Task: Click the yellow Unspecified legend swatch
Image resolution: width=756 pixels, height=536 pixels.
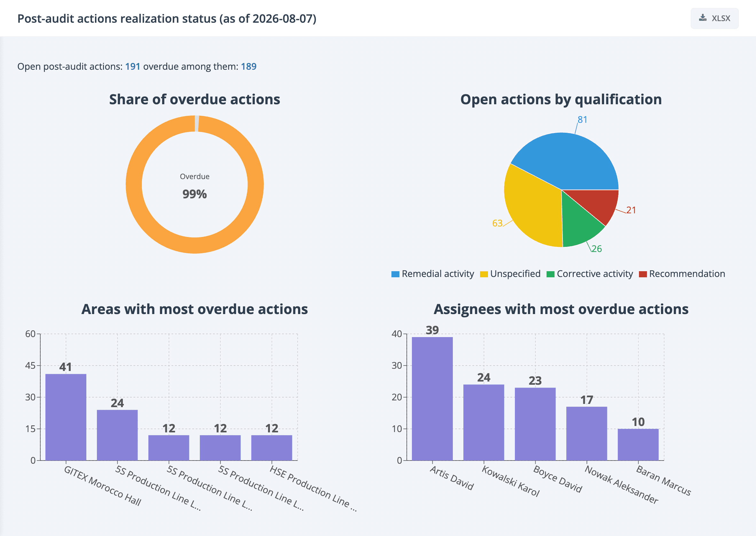Action: (x=484, y=274)
